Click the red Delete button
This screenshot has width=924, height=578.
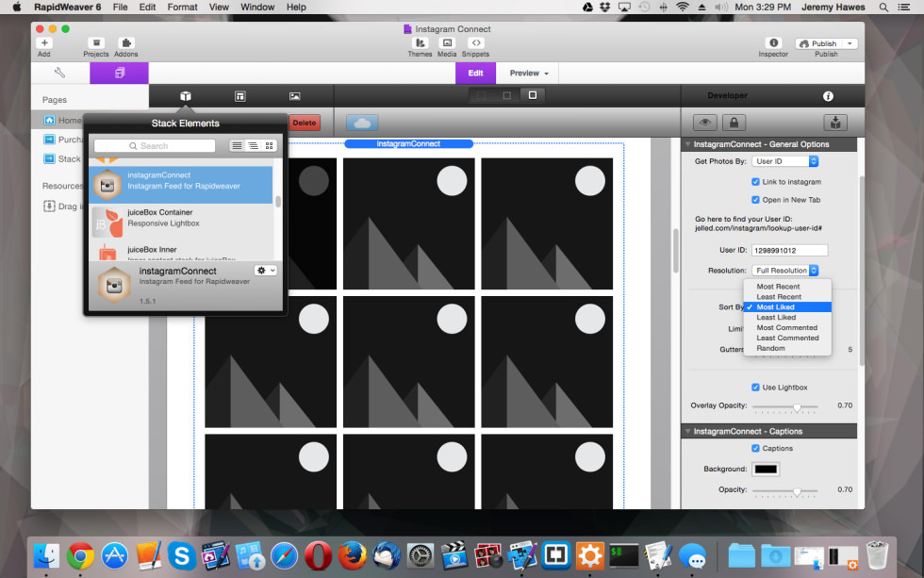(304, 123)
